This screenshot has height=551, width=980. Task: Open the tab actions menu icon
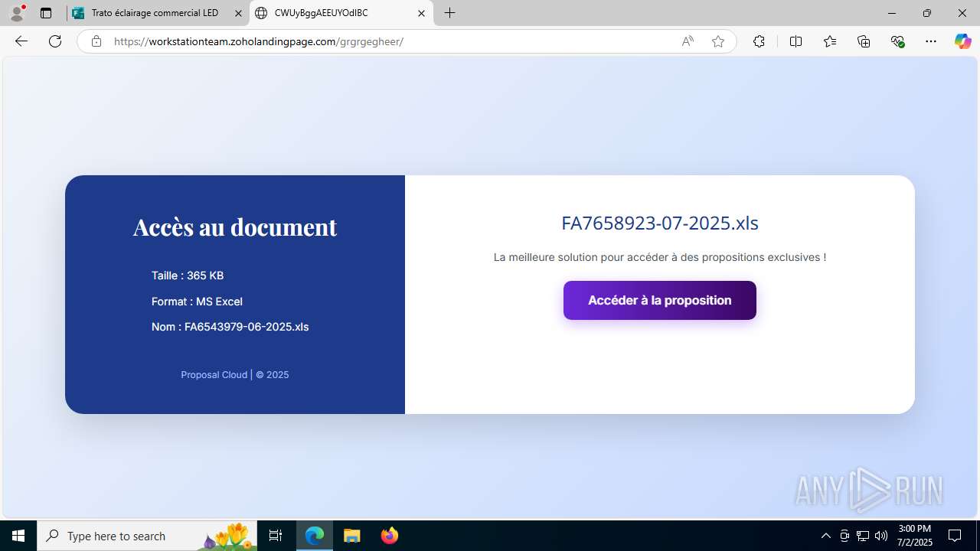(46, 13)
